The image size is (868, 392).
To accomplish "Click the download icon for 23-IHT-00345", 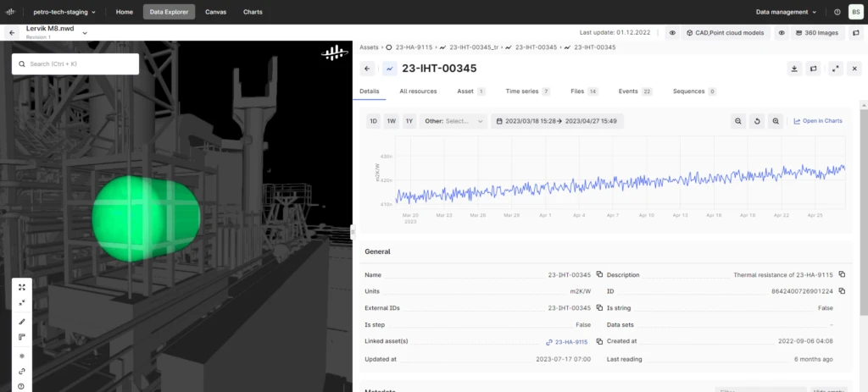I will point(793,69).
